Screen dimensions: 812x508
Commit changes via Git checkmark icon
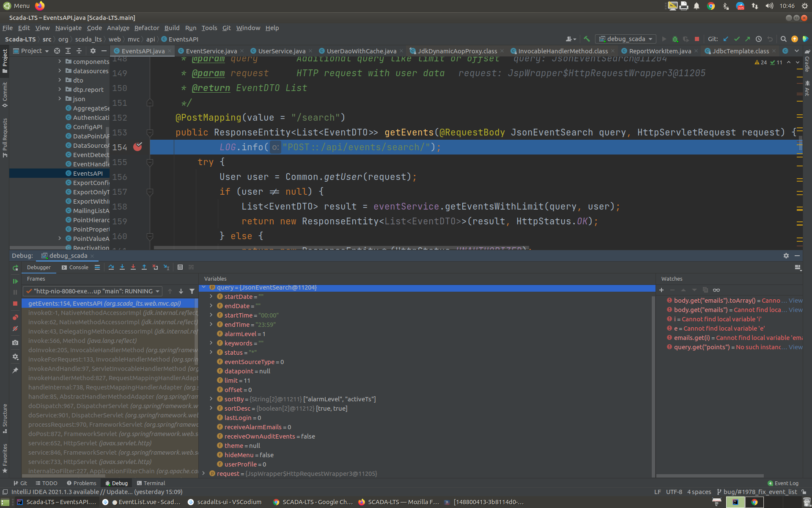point(737,39)
